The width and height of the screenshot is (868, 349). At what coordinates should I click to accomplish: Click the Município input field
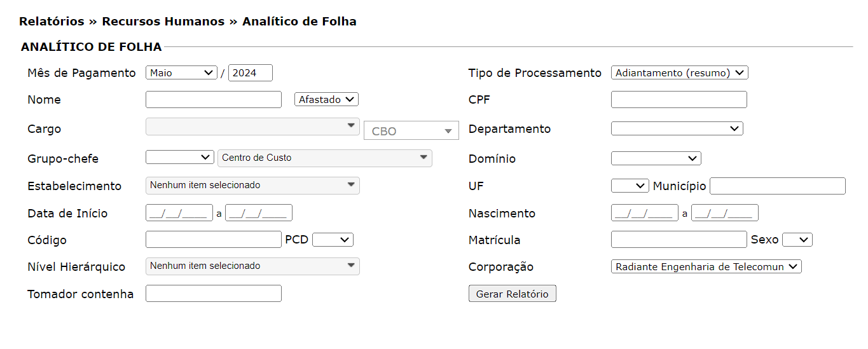pos(777,186)
